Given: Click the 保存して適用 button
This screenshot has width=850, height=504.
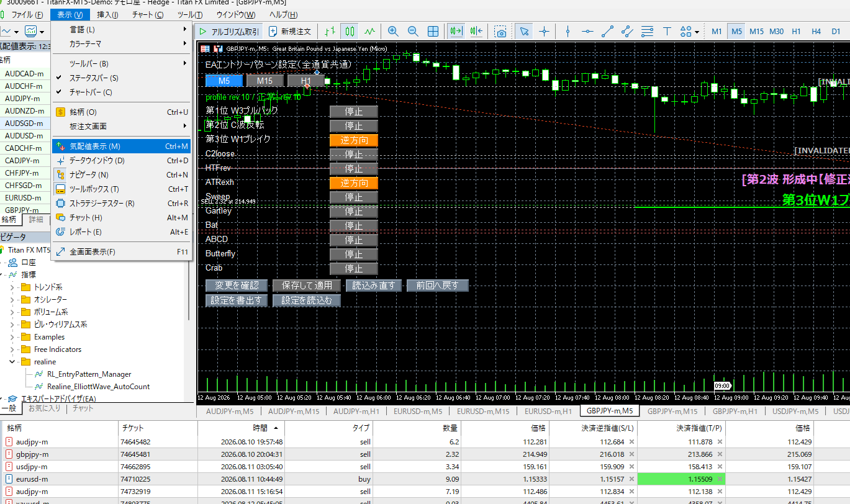Looking at the screenshot, I should pyautogui.click(x=307, y=286).
